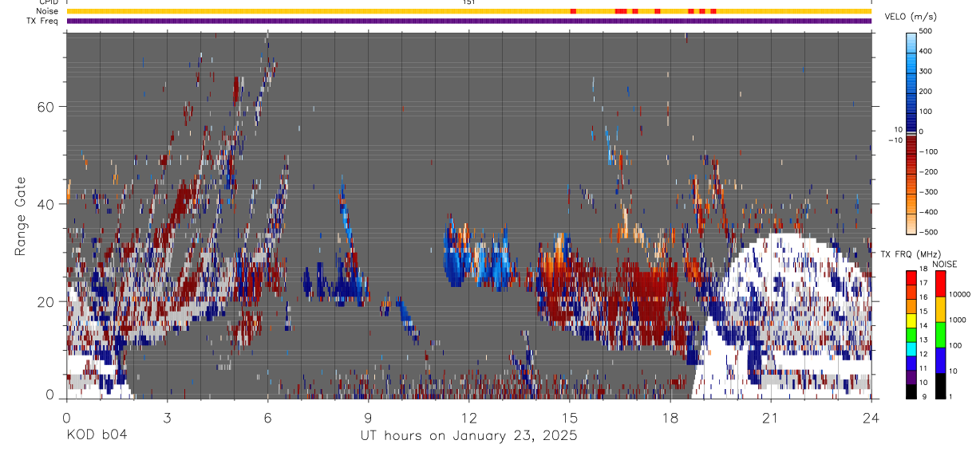The image size is (980, 452).
Task: Click the 18 tick on UT hours axis
Action: pyautogui.click(x=670, y=417)
